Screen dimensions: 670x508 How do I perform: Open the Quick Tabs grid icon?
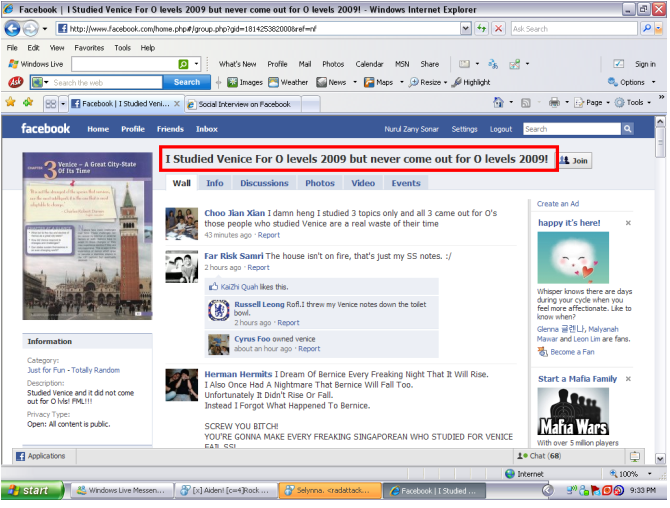coord(50,103)
